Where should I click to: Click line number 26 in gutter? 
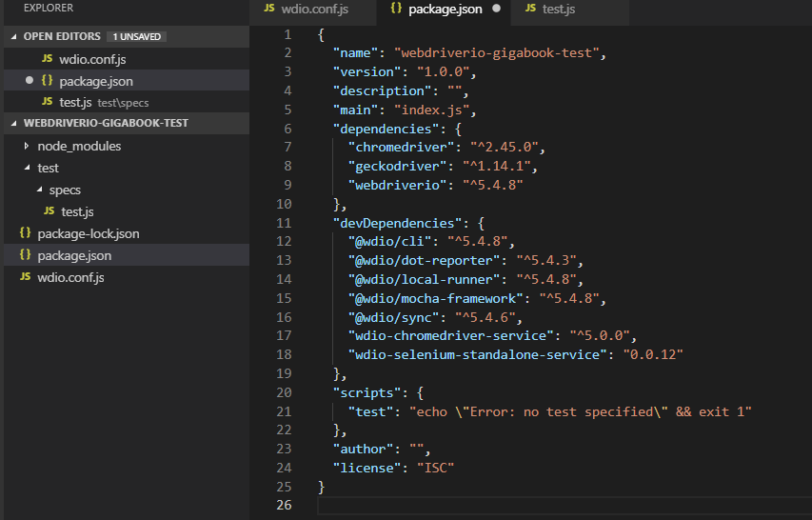coord(284,505)
